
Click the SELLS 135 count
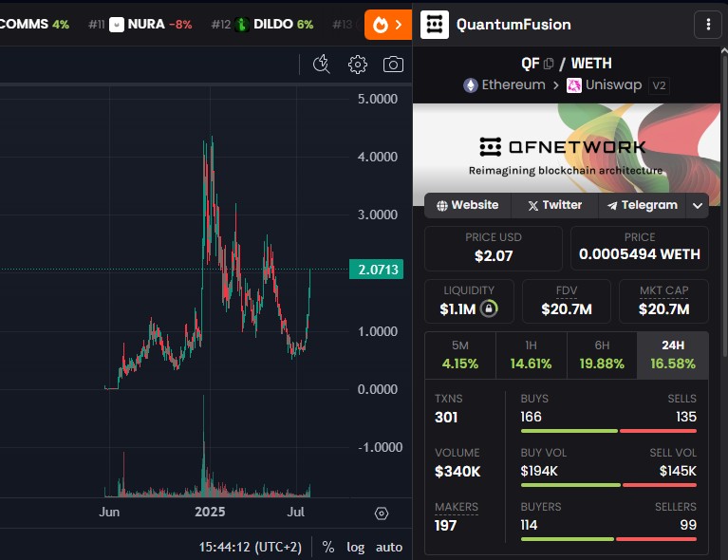(686, 417)
